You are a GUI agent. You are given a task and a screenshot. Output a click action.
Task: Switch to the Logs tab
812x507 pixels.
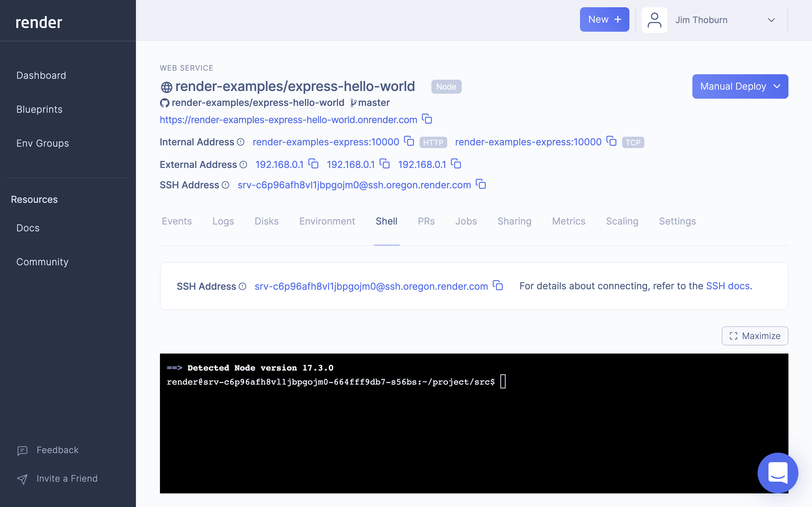coord(223,221)
